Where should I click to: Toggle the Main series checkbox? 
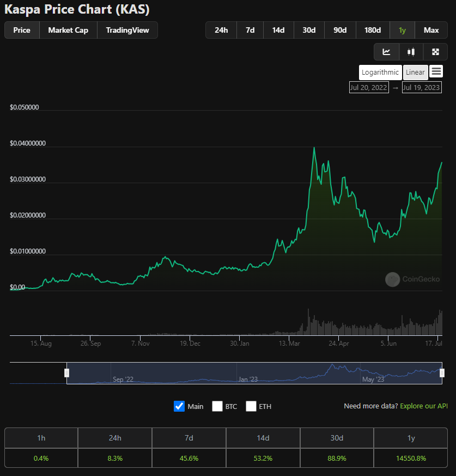[179, 406]
